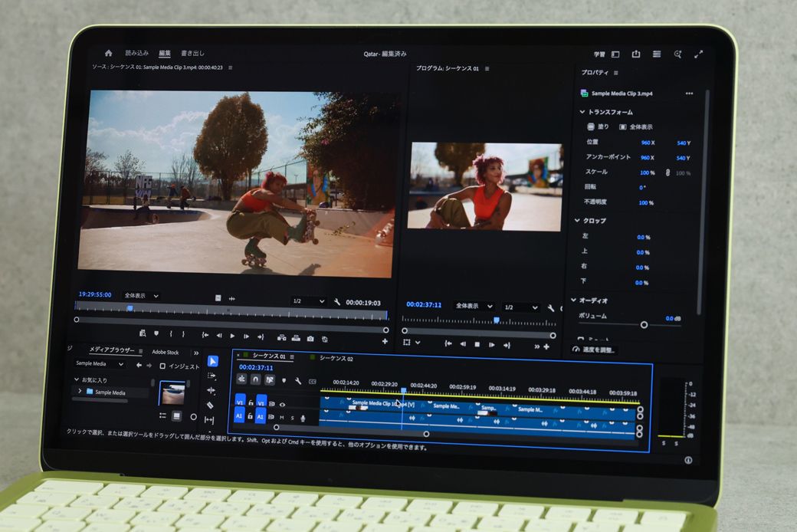Click the camera icon to export a frame
797x532 pixels.
[310, 339]
